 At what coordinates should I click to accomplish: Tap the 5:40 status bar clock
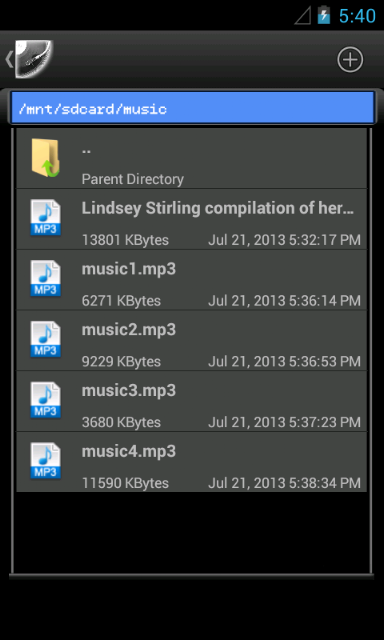pos(357,16)
